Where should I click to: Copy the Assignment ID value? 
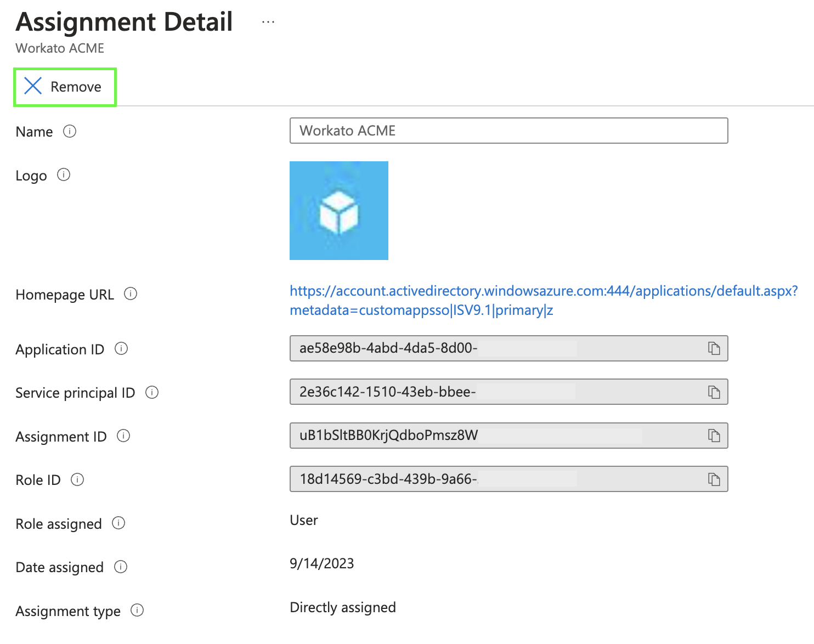(715, 435)
